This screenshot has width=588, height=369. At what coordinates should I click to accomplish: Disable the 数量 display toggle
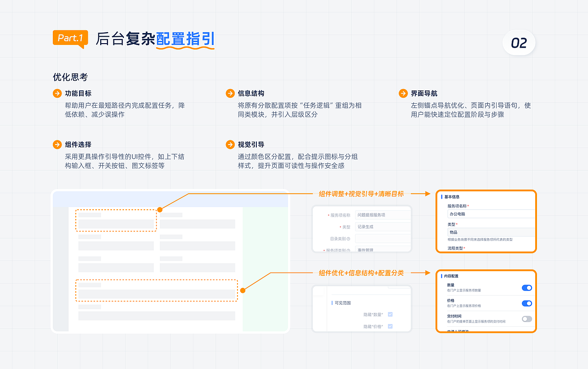point(526,288)
